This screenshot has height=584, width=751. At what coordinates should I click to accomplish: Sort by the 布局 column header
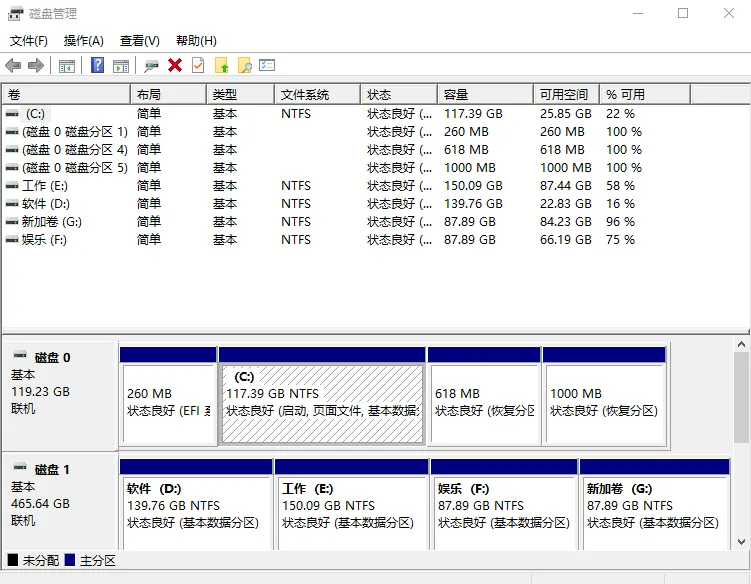pos(169,94)
